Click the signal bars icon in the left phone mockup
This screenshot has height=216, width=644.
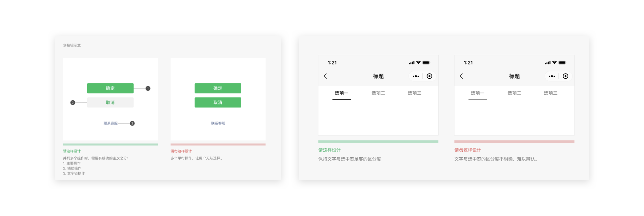412,63
